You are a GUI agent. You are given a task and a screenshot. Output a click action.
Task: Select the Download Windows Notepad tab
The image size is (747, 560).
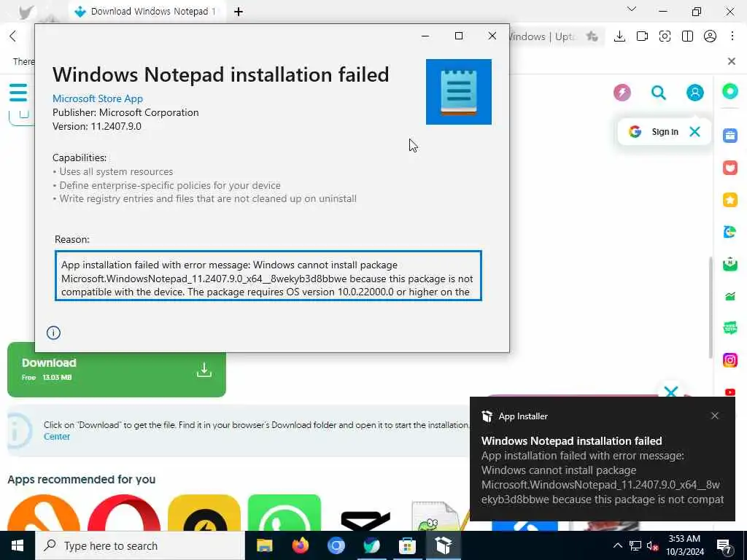pyautogui.click(x=147, y=12)
